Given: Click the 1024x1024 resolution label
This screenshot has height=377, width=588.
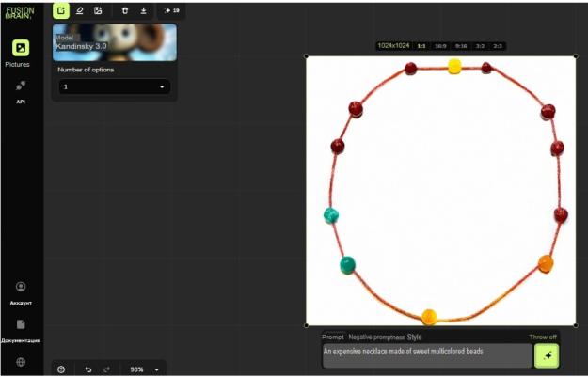Looking at the screenshot, I should [x=393, y=46].
